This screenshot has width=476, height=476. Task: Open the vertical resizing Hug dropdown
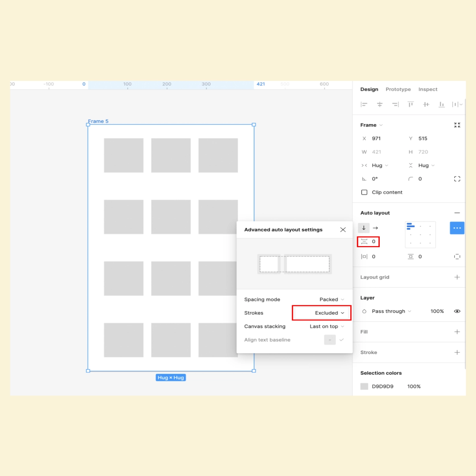(426, 166)
